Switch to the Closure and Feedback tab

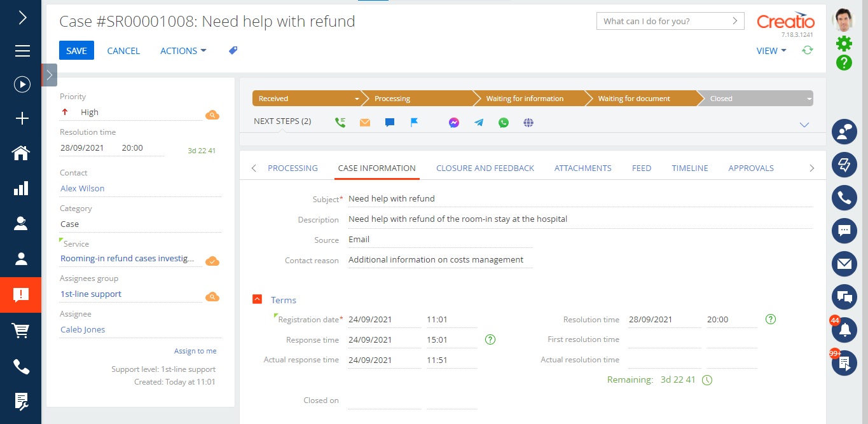(485, 168)
